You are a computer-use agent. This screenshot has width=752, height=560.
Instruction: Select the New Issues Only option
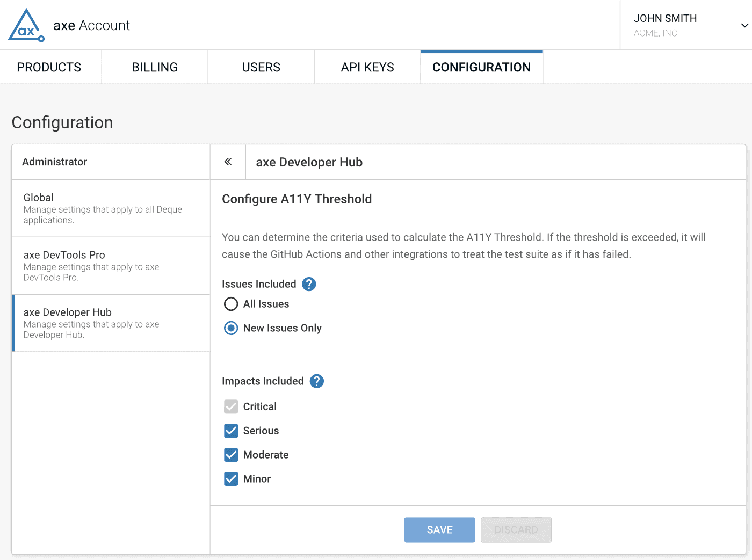coord(231,328)
